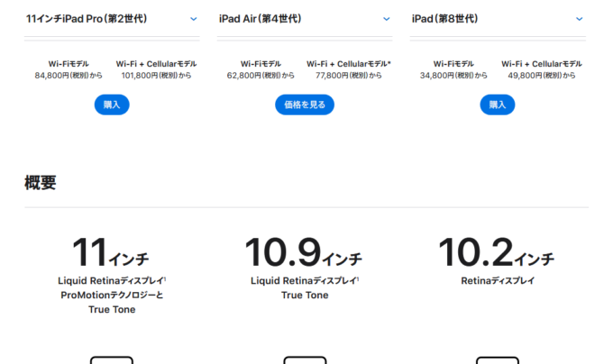Click the iPad Pro device outline icon
Image resolution: width=613 pixels, height=364 pixels.
112,359
